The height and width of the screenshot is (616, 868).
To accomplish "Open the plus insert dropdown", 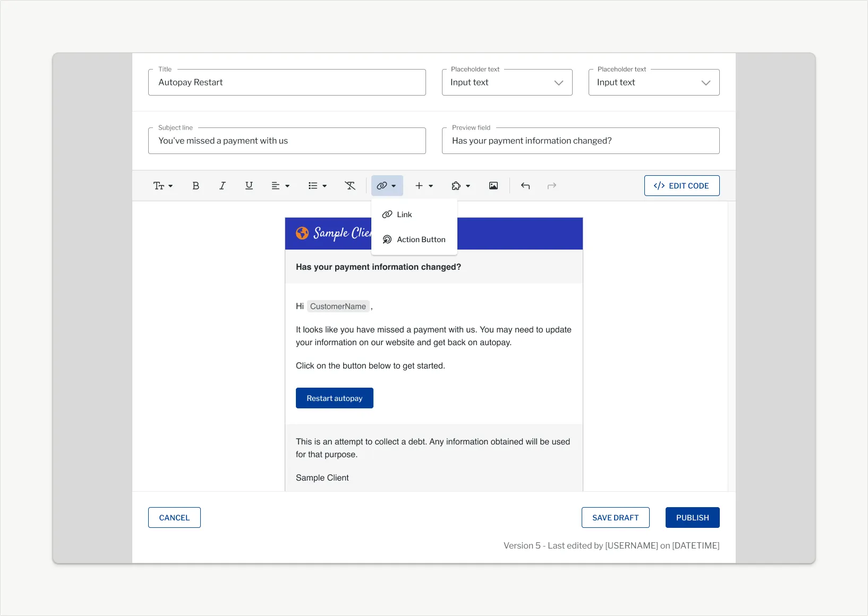I will [424, 186].
